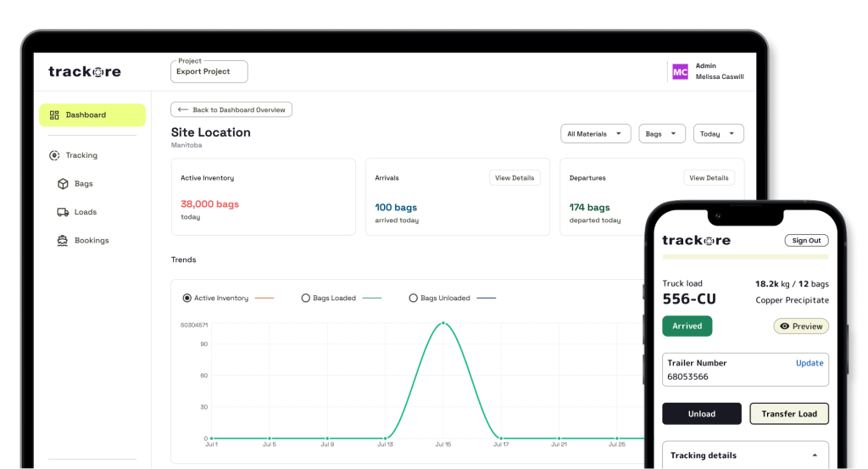Viewport: 868px width, 469px height.
Task: Click the Bookings ship icon
Action: pyautogui.click(x=63, y=241)
